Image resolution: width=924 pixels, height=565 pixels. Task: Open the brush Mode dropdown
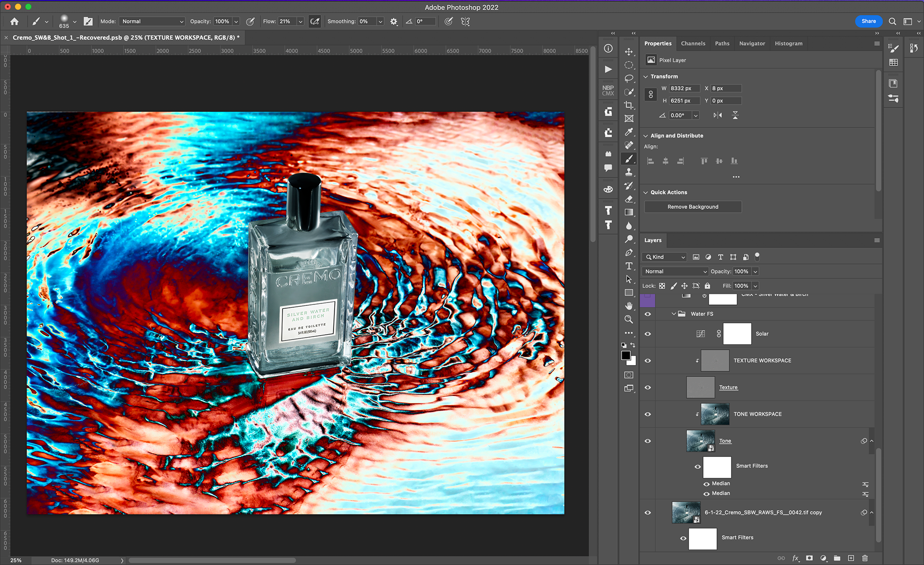[152, 22]
